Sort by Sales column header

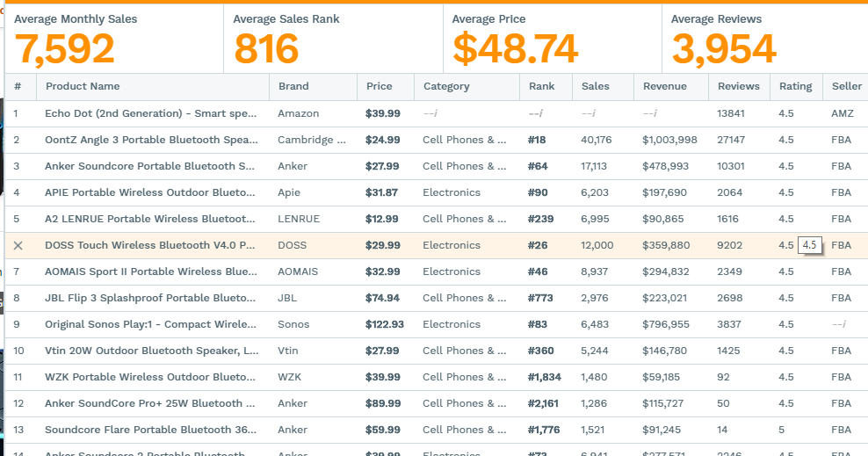point(595,86)
